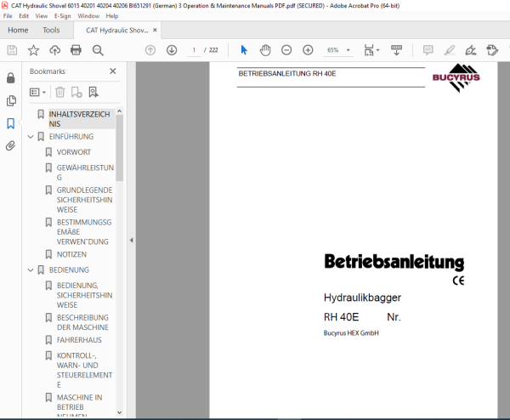Open the Edit menu
This screenshot has height=420, width=510.
click(x=24, y=16)
